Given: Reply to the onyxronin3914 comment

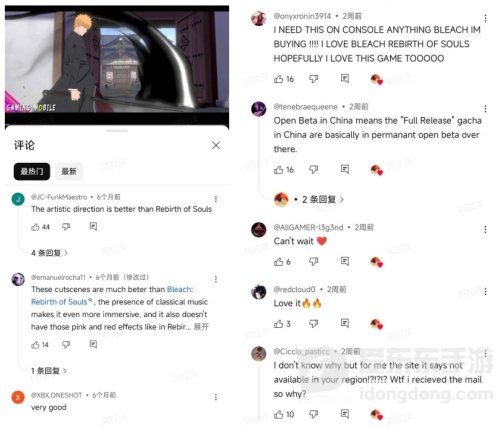Looking at the screenshot, I should 345,79.
